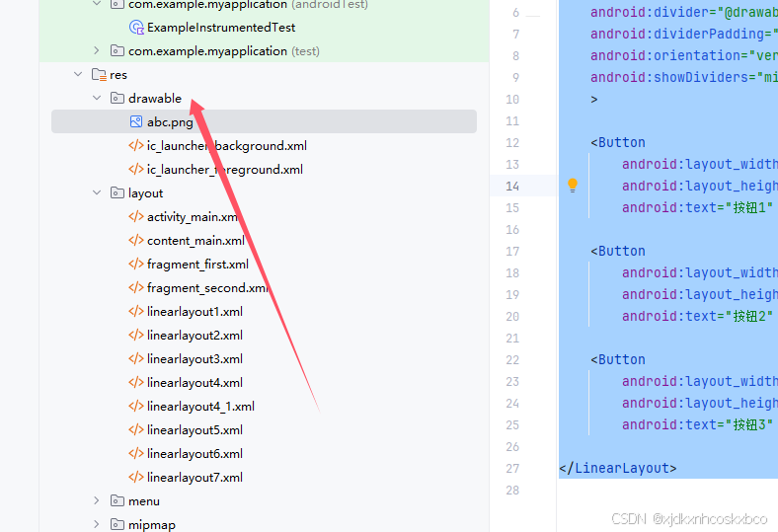Viewport: 778px width, 532px height.
Task: Select linearlayout7.xml in the tree
Action: click(195, 478)
